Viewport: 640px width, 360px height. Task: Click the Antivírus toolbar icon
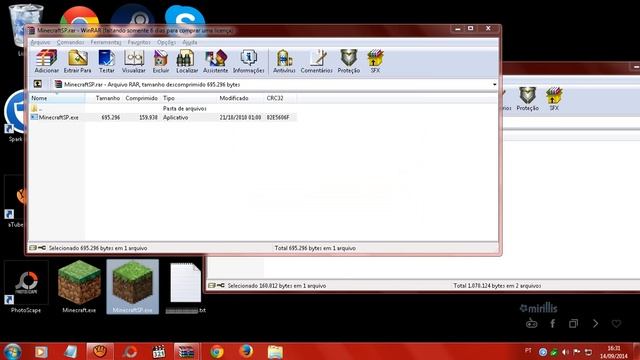pos(284,61)
